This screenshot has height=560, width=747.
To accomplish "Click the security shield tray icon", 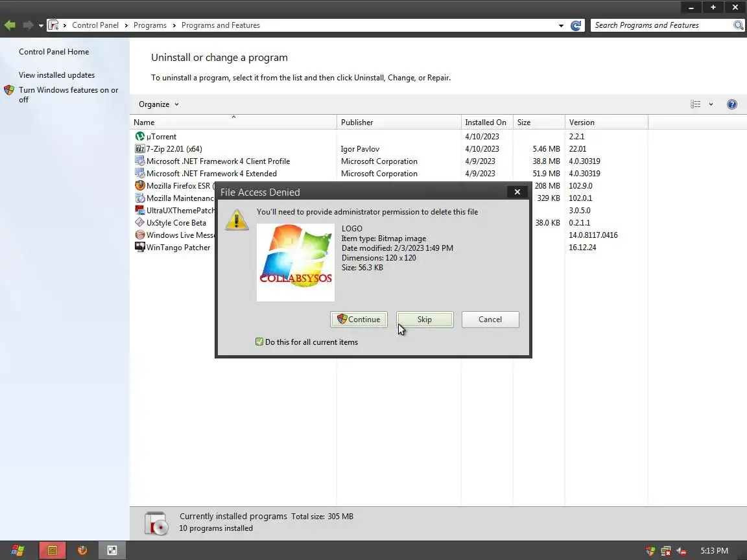I will pos(650,551).
